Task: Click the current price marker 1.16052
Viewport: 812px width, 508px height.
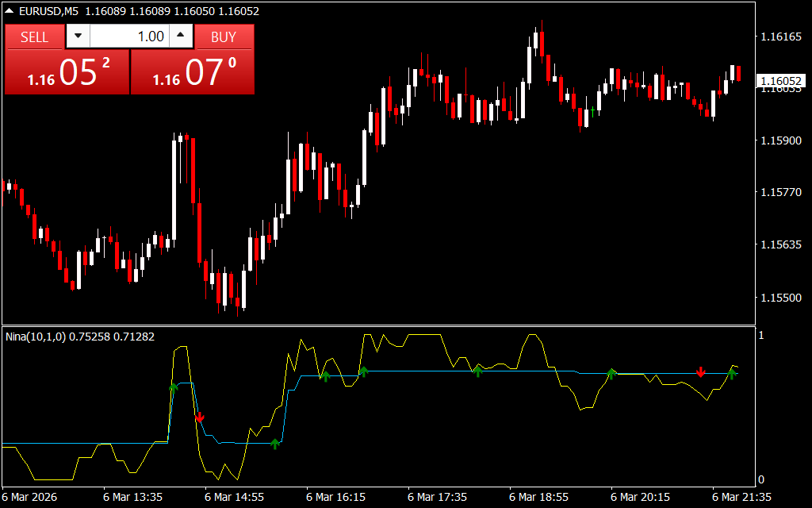Action: [x=780, y=81]
